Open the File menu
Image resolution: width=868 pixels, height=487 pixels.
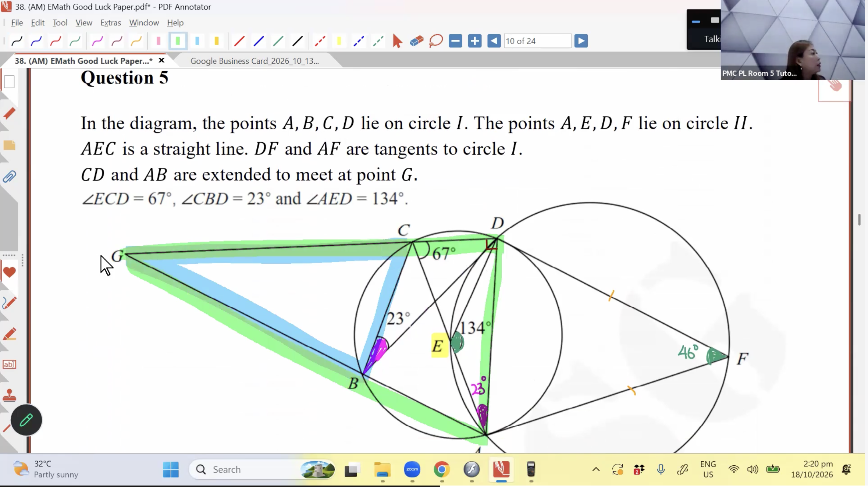pyautogui.click(x=17, y=22)
